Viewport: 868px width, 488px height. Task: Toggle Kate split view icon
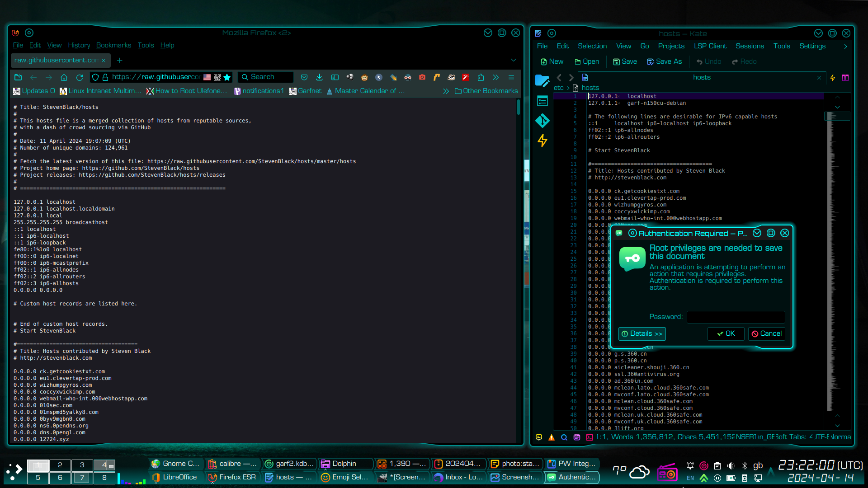(845, 78)
